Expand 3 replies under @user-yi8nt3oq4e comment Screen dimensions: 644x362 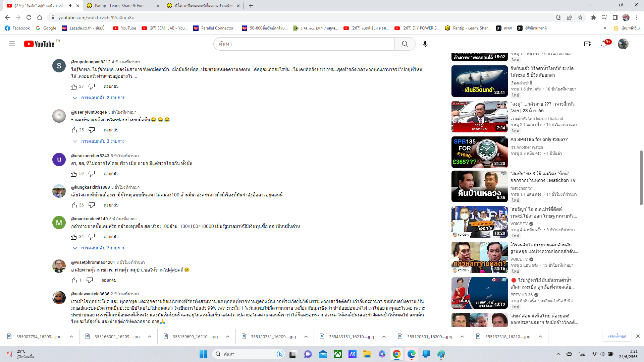click(x=99, y=141)
